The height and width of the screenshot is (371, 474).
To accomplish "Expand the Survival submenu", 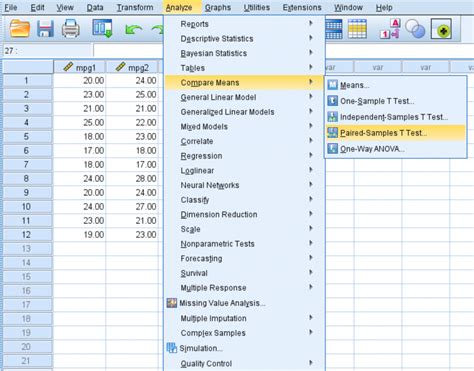I will tap(244, 273).
